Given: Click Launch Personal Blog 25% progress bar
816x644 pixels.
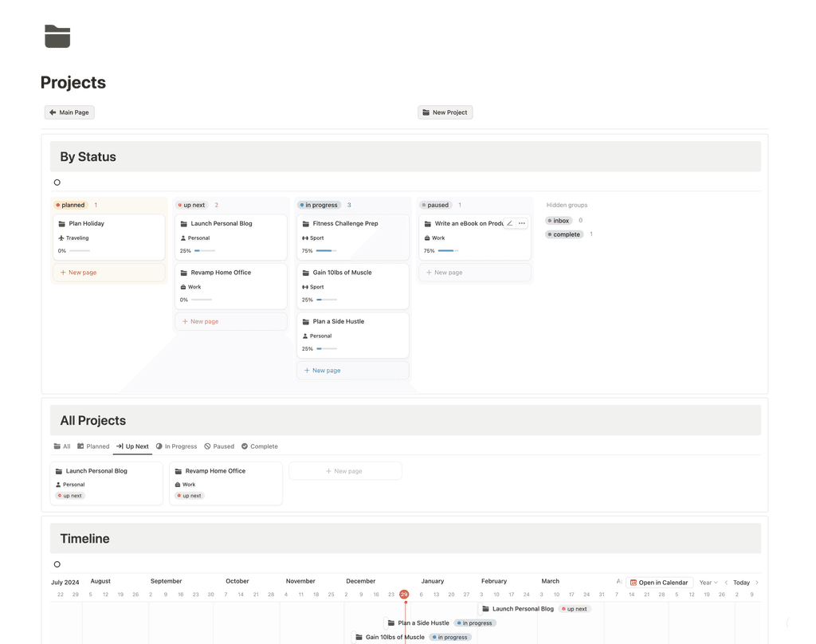Looking at the screenshot, I should point(205,251).
